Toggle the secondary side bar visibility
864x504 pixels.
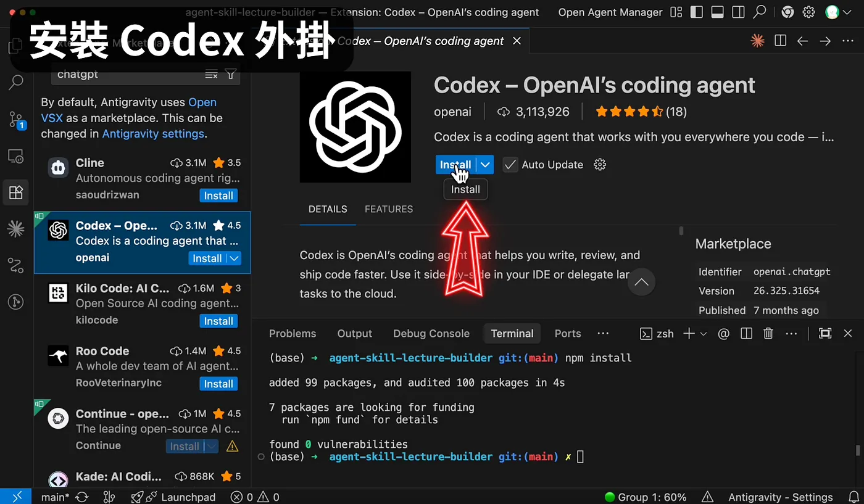point(738,12)
